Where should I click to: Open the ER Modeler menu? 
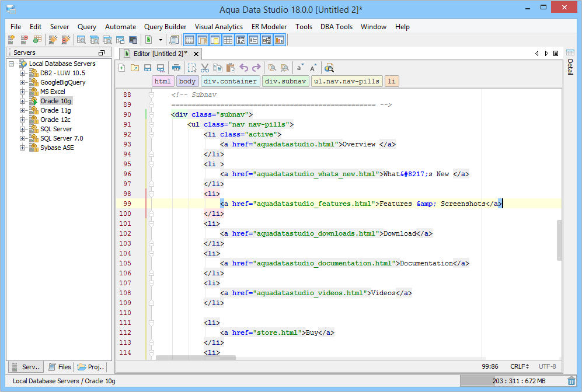click(269, 27)
